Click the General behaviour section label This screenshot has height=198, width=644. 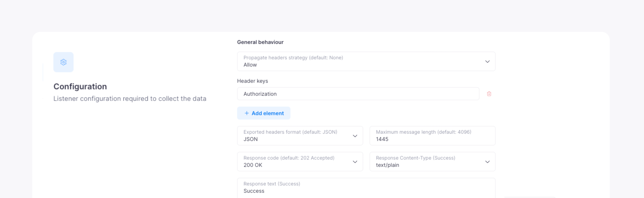(x=260, y=42)
